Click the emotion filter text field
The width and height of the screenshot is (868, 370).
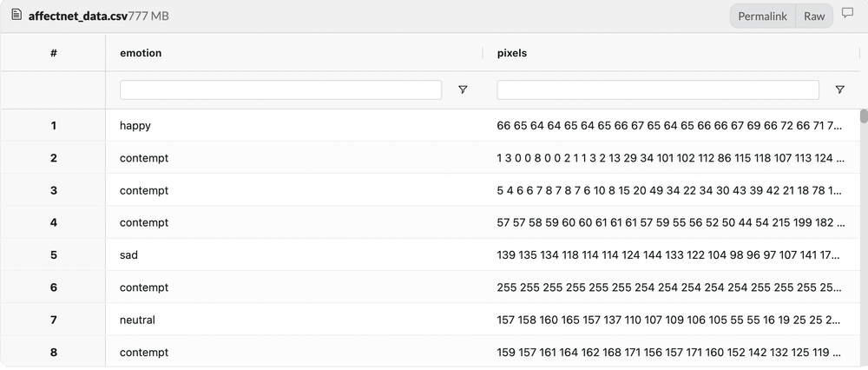(x=280, y=89)
